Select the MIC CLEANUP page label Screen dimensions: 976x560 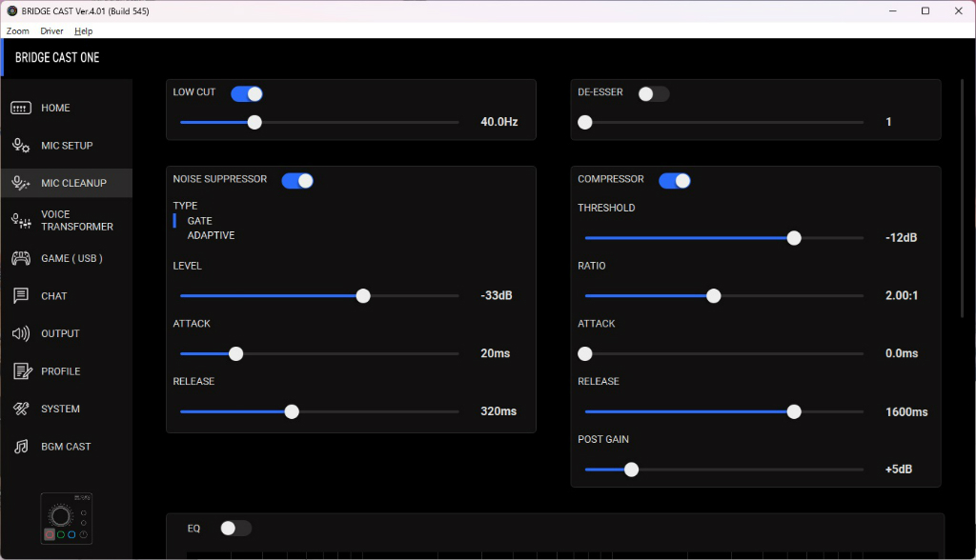pyautogui.click(x=73, y=183)
